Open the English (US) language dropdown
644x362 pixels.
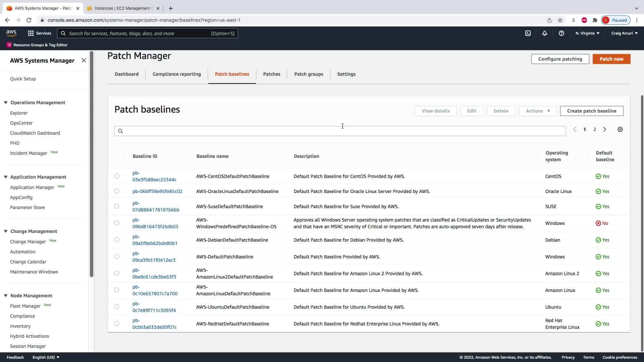[46, 357]
